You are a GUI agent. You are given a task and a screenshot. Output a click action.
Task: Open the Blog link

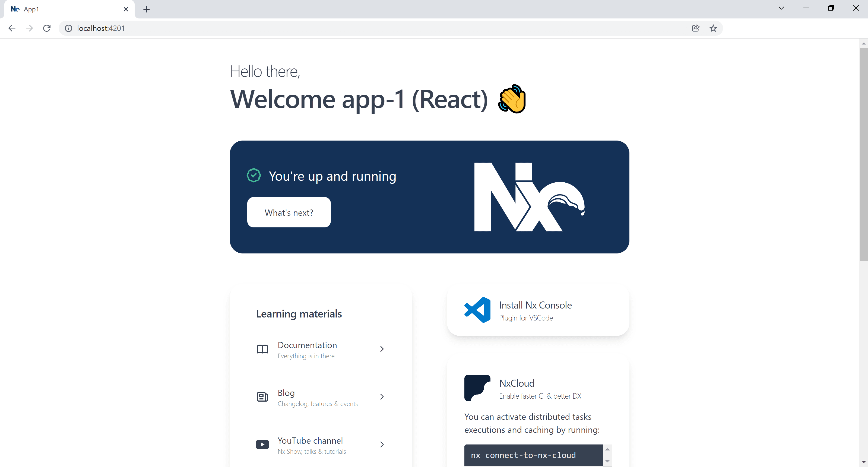[321, 397]
